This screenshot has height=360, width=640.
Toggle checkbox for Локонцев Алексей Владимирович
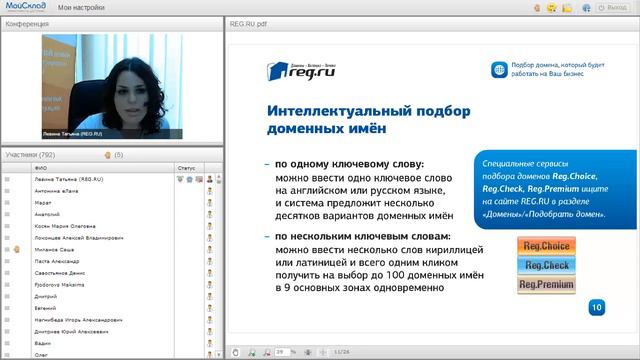click(7, 238)
